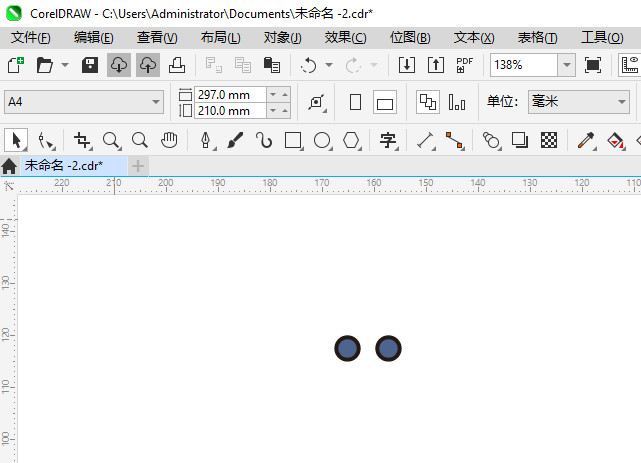The width and height of the screenshot is (641, 463).
Task: Set page to landscape orientation
Action: [x=385, y=102]
